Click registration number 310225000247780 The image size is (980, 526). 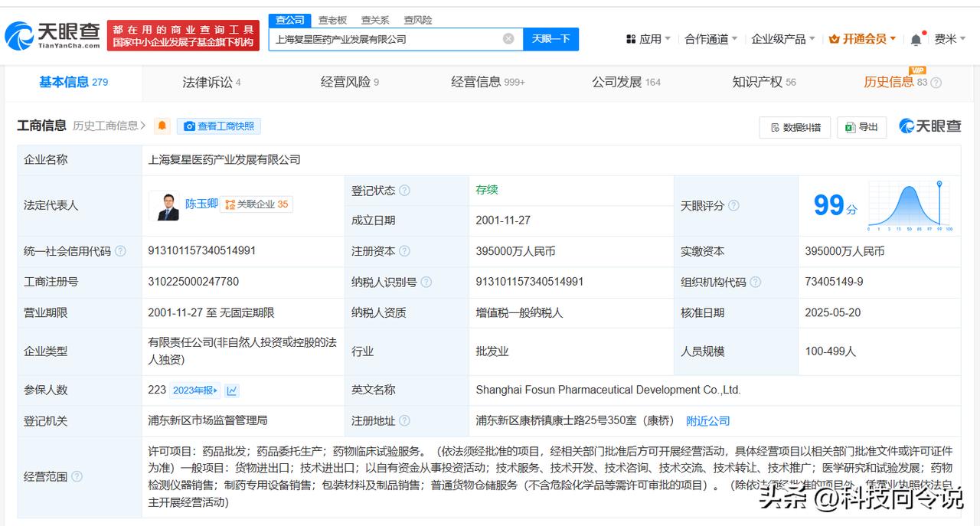pos(194,282)
